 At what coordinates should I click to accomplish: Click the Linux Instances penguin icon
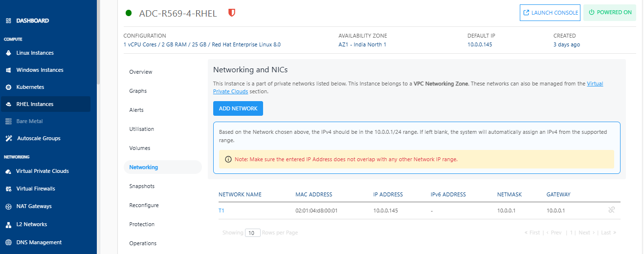pos(8,53)
